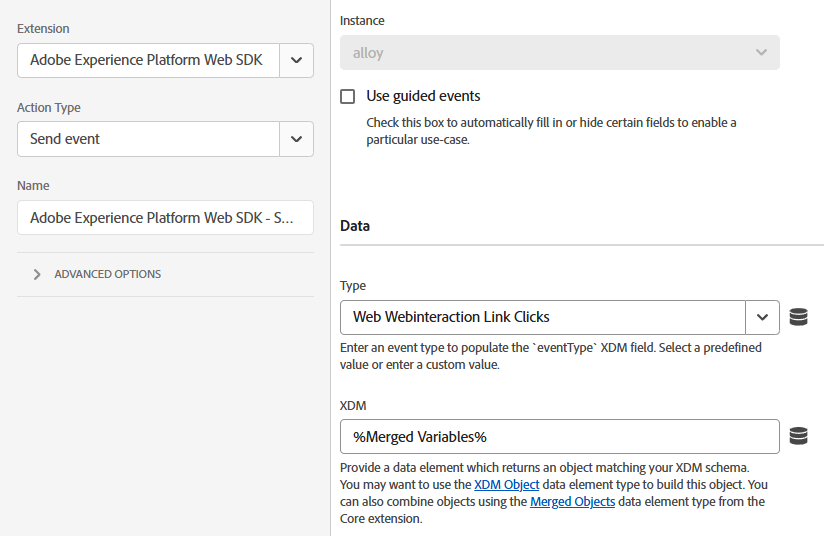Click the guided events description text
Screen dimensions: 824x536
click(551, 131)
